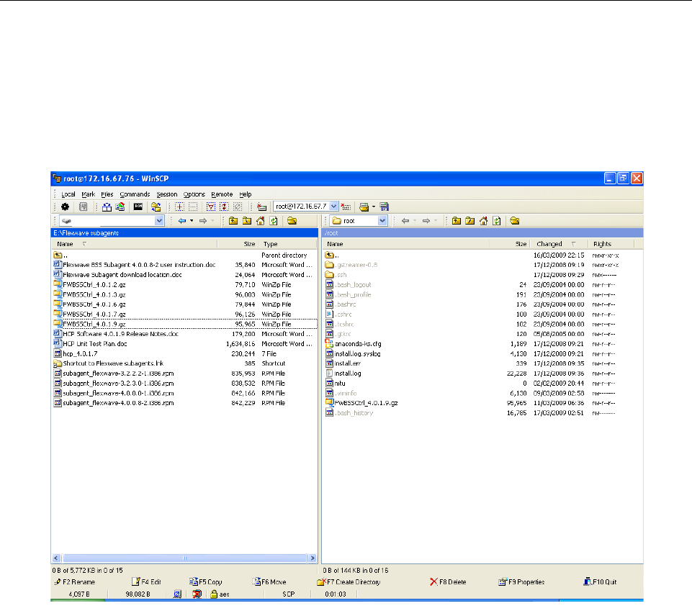Screen dimensions: 692x616
Task: Refresh the local directory listing
Action: [x=274, y=221]
